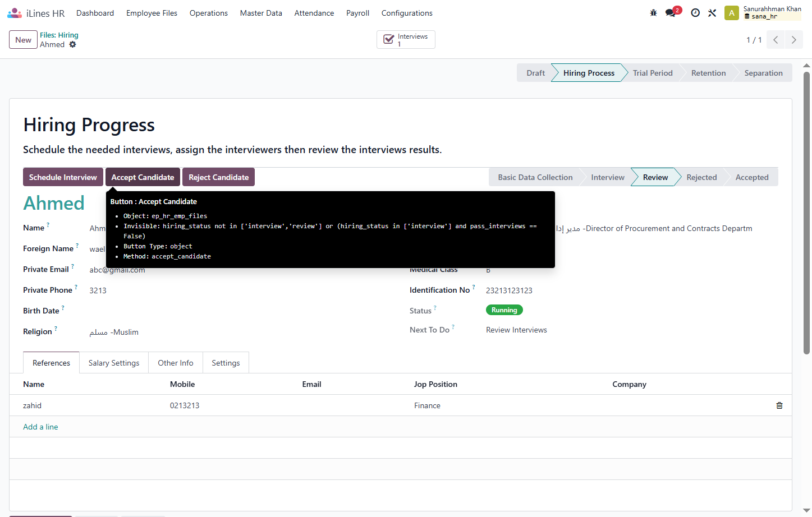
Task: Open the Operations menu
Action: (209, 13)
